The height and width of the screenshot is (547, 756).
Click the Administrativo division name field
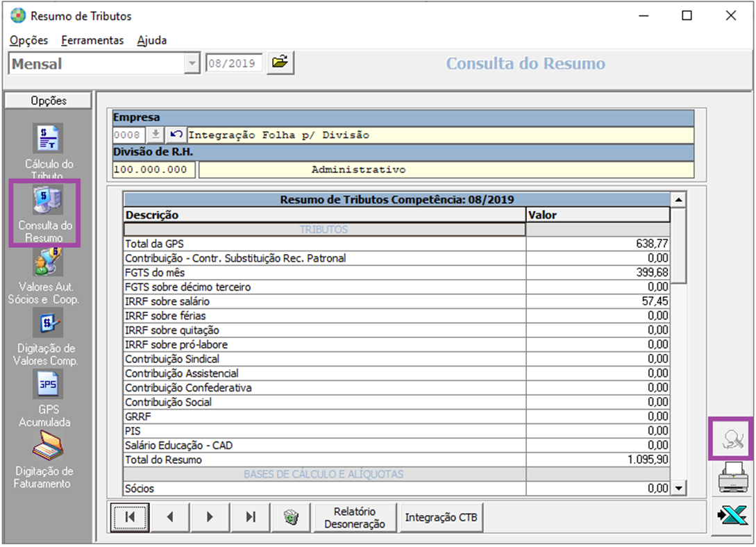[x=446, y=169]
